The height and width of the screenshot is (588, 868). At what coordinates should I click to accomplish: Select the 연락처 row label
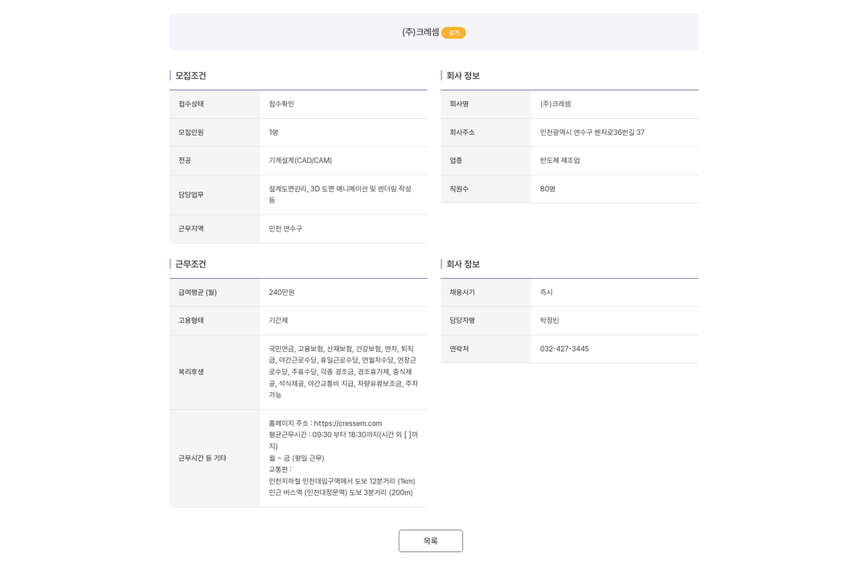click(x=459, y=349)
